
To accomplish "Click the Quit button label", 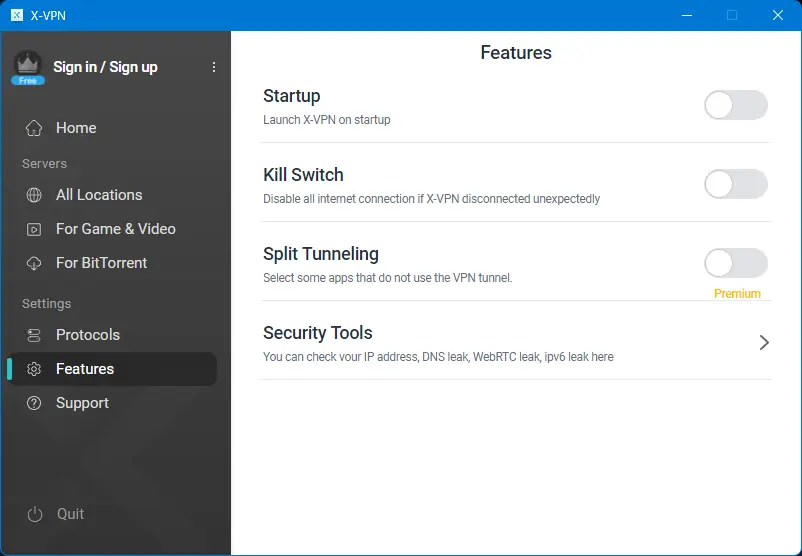I will pyautogui.click(x=70, y=514).
